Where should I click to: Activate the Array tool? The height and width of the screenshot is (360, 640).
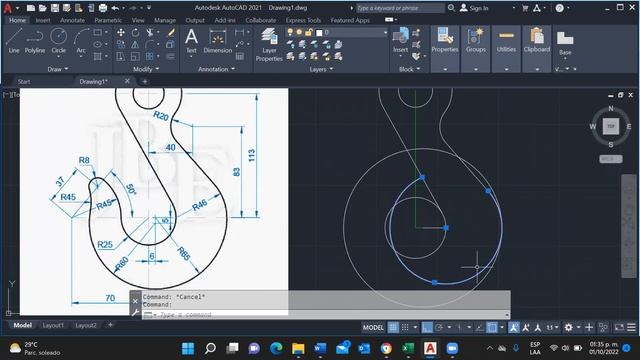[150, 56]
